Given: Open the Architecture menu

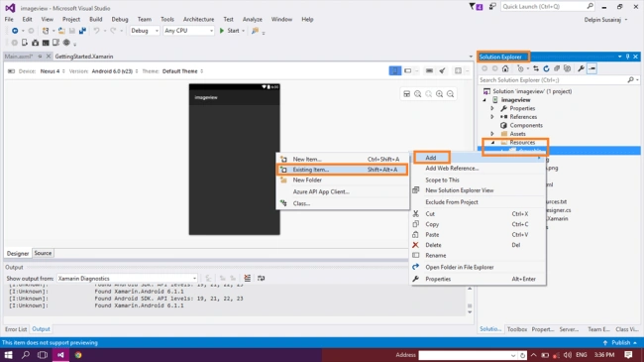Looking at the screenshot, I should [198, 19].
